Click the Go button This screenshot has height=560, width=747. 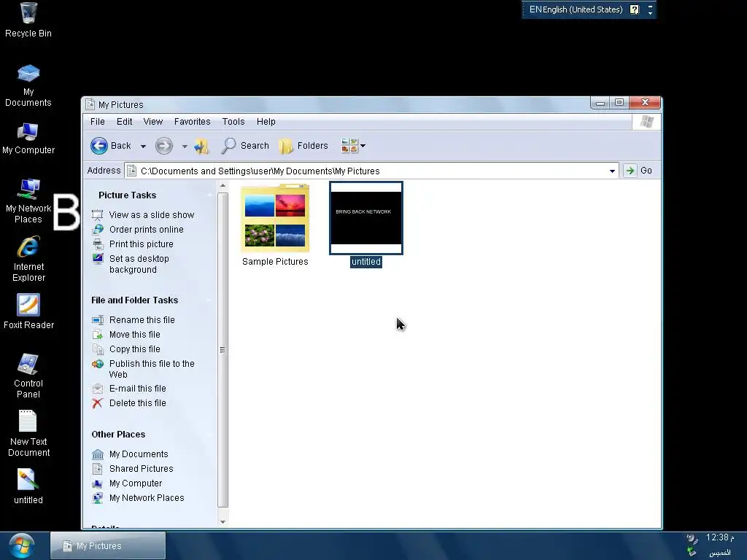pyautogui.click(x=638, y=171)
